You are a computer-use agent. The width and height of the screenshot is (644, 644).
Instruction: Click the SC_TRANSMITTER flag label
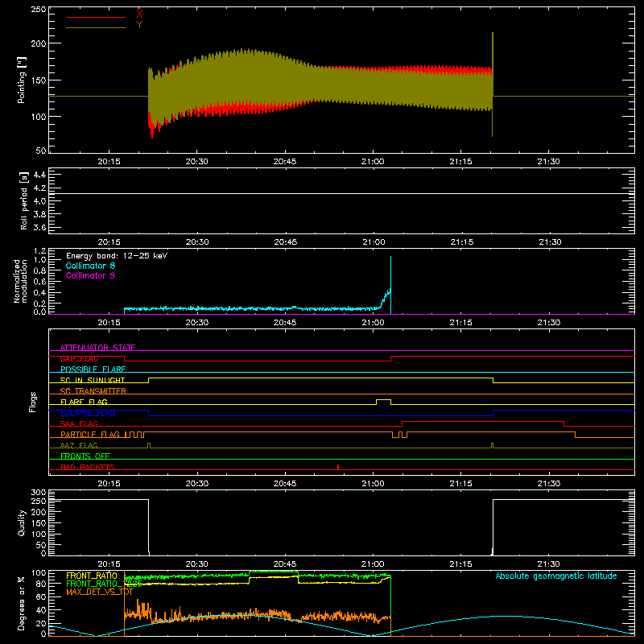[x=93, y=391]
